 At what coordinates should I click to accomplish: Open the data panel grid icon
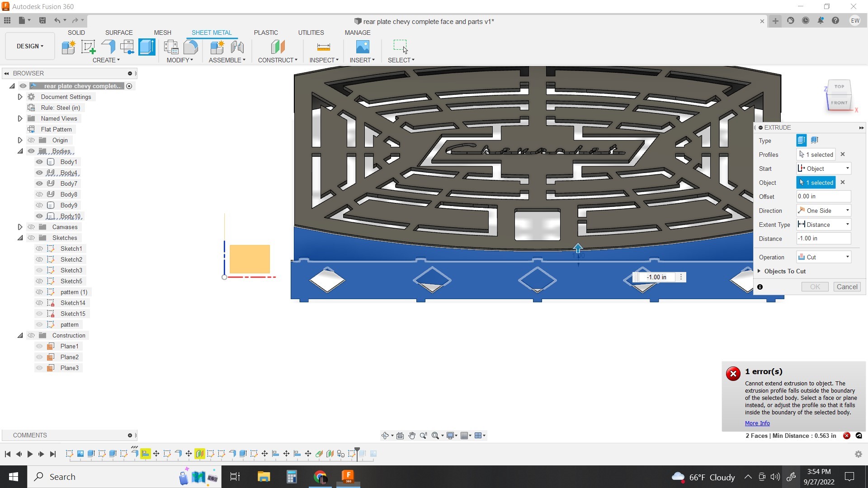point(7,20)
